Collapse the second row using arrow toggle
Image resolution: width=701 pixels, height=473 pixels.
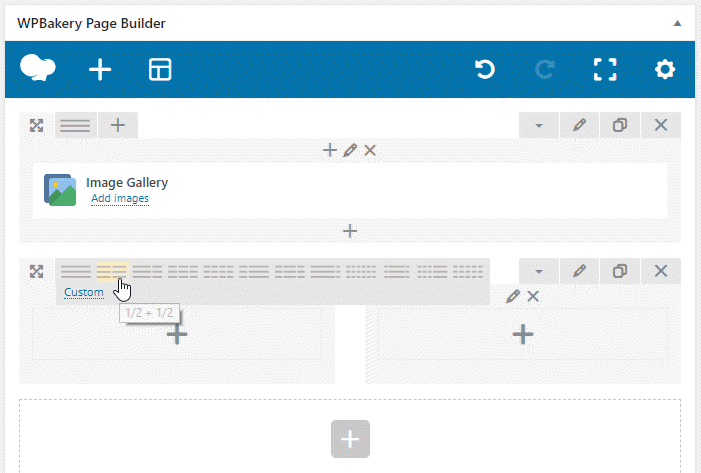click(x=539, y=271)
